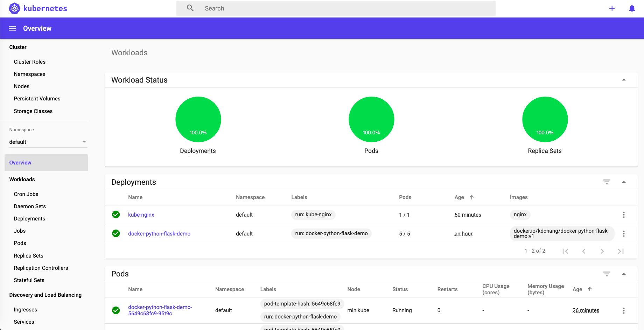644x330 pixels.
Task: Click the Replica Sets status pie chart
Action: point(545,119)
